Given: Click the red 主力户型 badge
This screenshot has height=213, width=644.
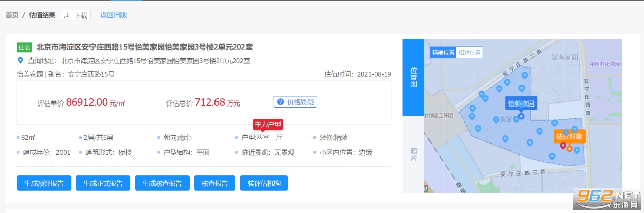Looking at the screenshot, I should 268,124.
